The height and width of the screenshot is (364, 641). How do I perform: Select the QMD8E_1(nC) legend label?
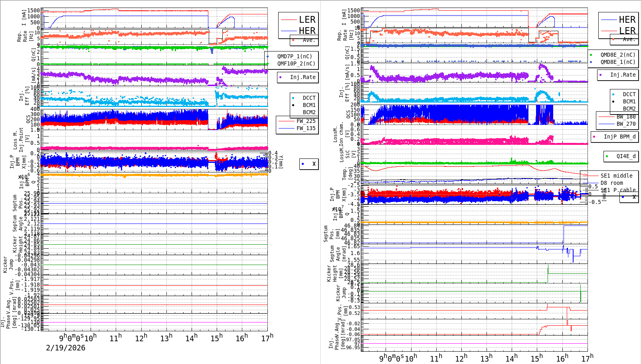pyautogui.click(x=618, y=62)
